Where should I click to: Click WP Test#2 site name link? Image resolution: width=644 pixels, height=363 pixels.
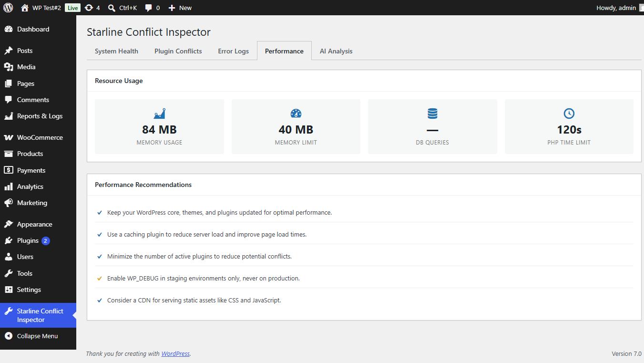click(x=47, y=8)
